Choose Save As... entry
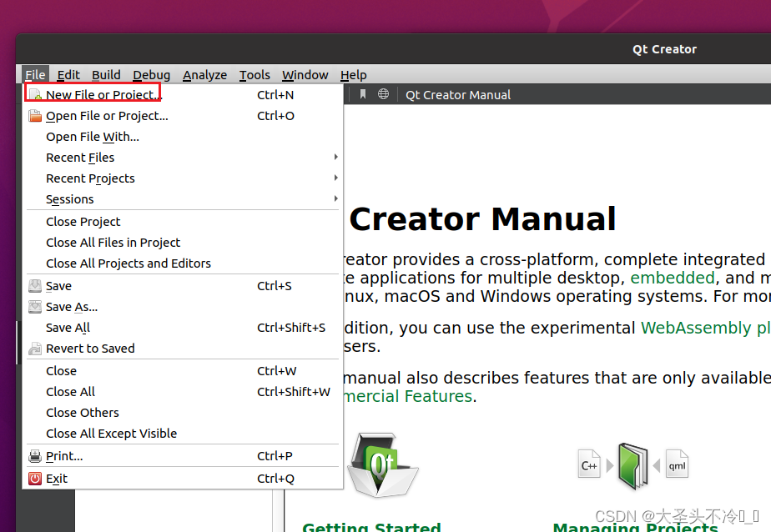Image resolution: width=771 pixels, height=532 pixels. pos(183,307)
